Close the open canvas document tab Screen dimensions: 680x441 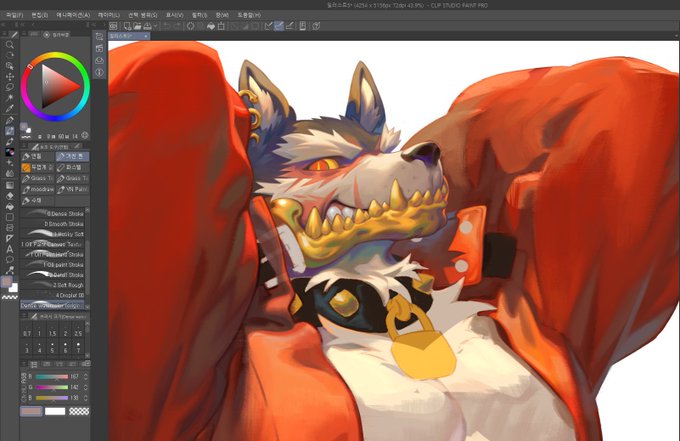(146, 36)
